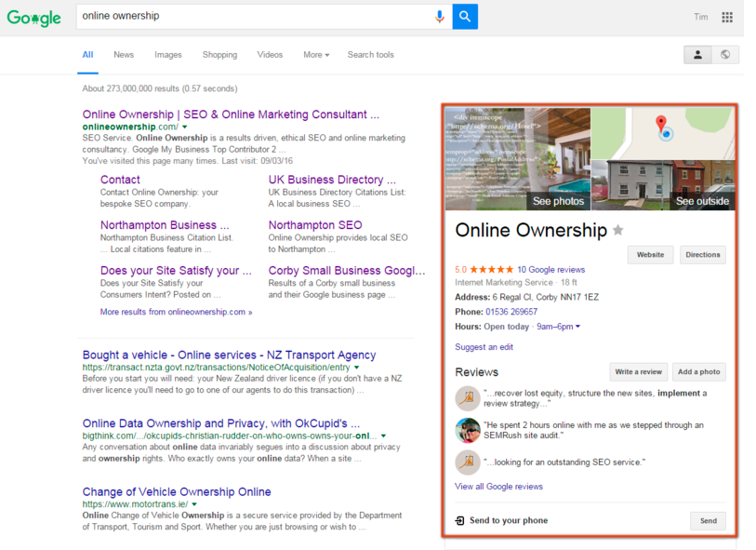Open SEMRush reviewer's profile photo
The width and height of the screenshot is (756, 550).
[468, 430]
